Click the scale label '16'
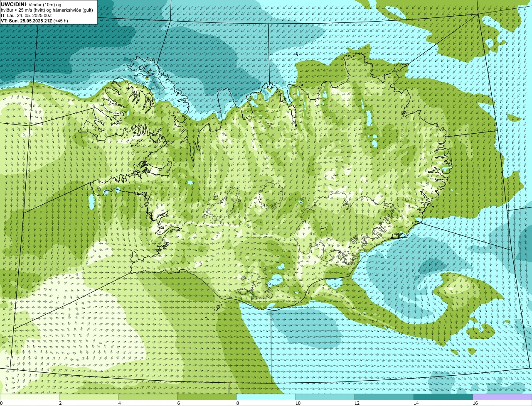The width and height of the screenshot is (532, 406). pos(475,403)
